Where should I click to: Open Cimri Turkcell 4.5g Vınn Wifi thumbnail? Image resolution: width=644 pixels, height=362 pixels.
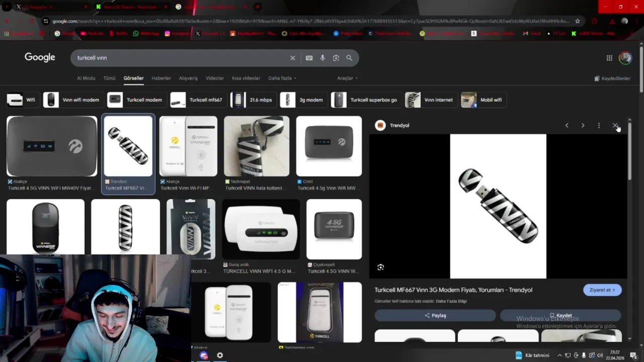[329, 146]
